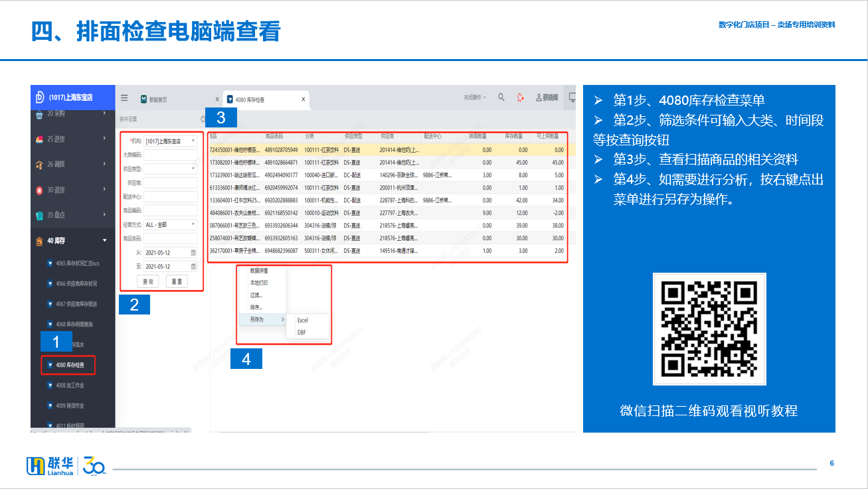868x489 pixels.
Task: Click the icon next to 4068 库存明细查询
Action: (50, 324)
